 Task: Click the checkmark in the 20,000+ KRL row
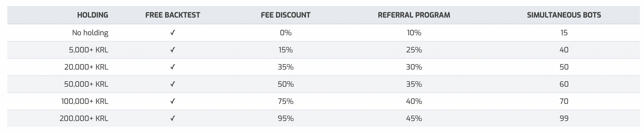click(x=173, y=67)
